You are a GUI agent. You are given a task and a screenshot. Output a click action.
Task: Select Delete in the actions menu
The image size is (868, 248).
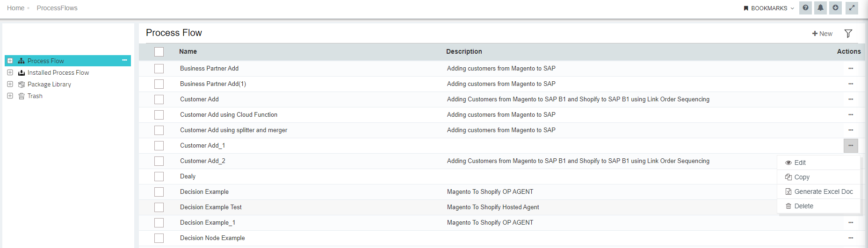pyautogui.click(x=803, y=206)
